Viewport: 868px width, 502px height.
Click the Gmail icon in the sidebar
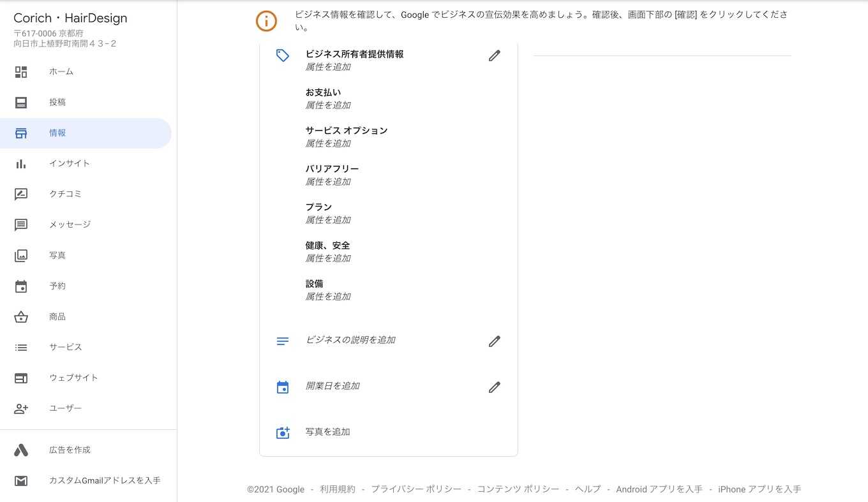[21, 480]
